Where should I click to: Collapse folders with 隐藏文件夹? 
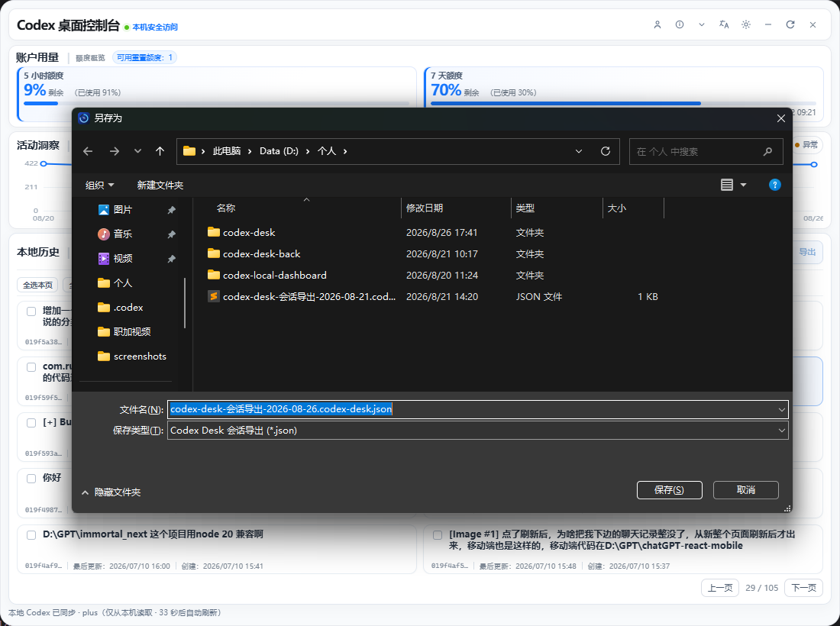click(111, 492)
